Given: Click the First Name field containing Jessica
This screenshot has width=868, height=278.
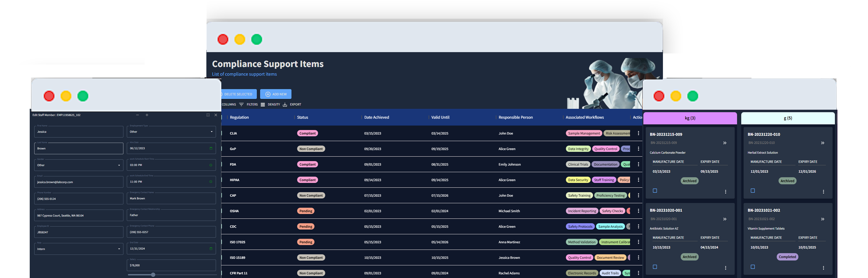Looking at the screenshot, I should pos(79,132).
